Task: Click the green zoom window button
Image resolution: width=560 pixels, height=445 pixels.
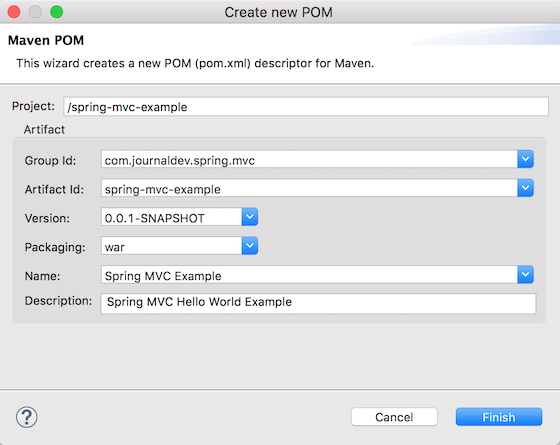Action: tap(56, 12)
